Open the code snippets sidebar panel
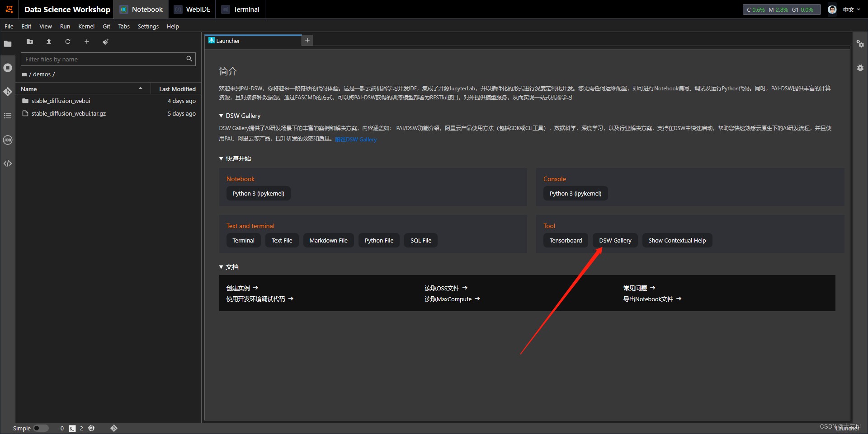The image size is (868, 434). coord(8,163)
